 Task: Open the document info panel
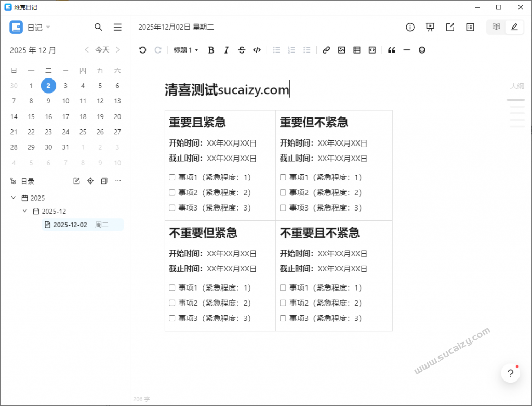point(410,27)
